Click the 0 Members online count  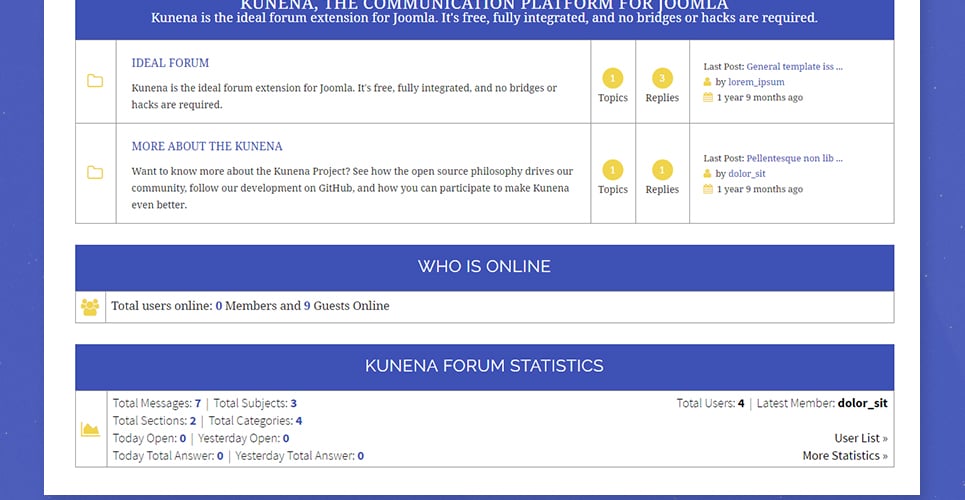[218, 306]
